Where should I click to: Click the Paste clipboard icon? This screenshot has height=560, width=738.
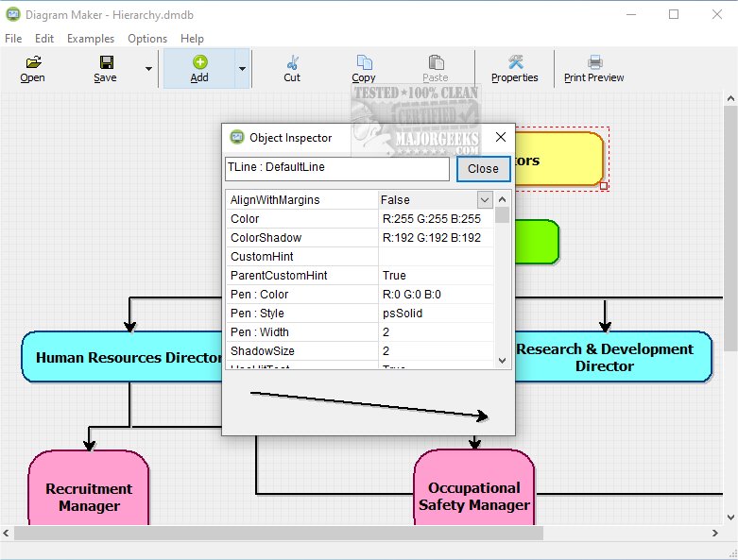[x=436, y=62]
